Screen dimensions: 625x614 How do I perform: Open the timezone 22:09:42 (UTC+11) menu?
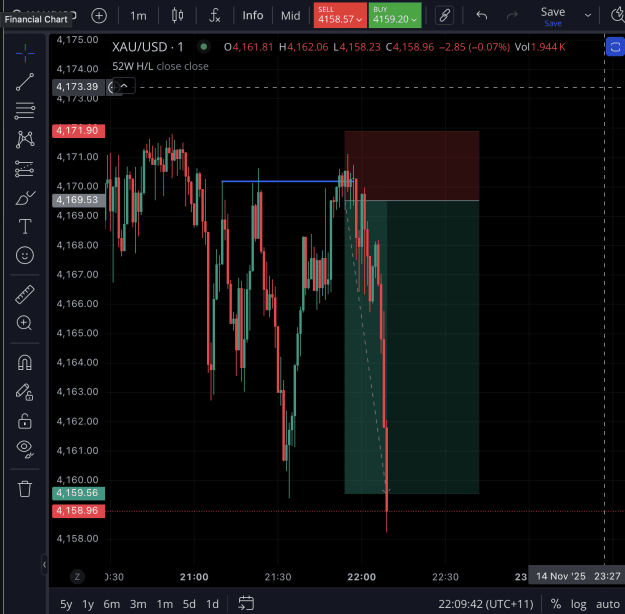coord(485,604)
